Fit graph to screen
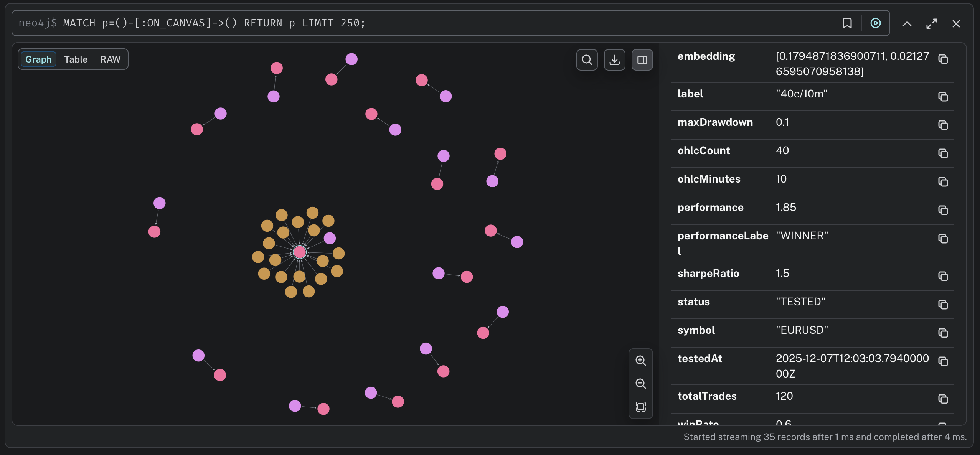 point(640,407)
